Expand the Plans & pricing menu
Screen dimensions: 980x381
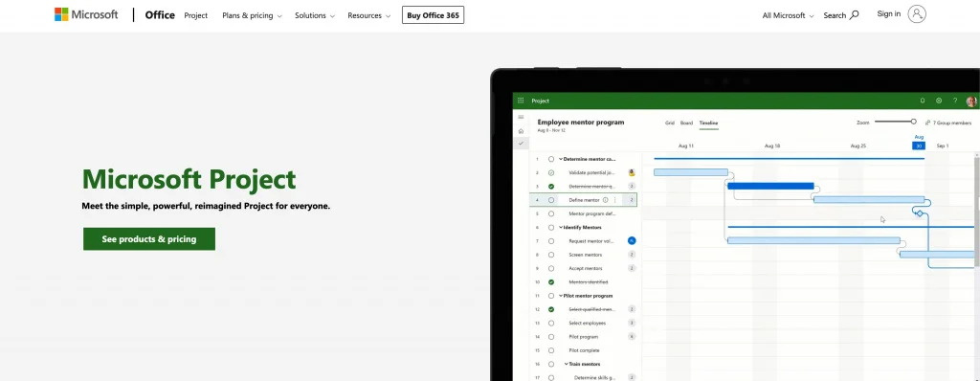[252, 15]
